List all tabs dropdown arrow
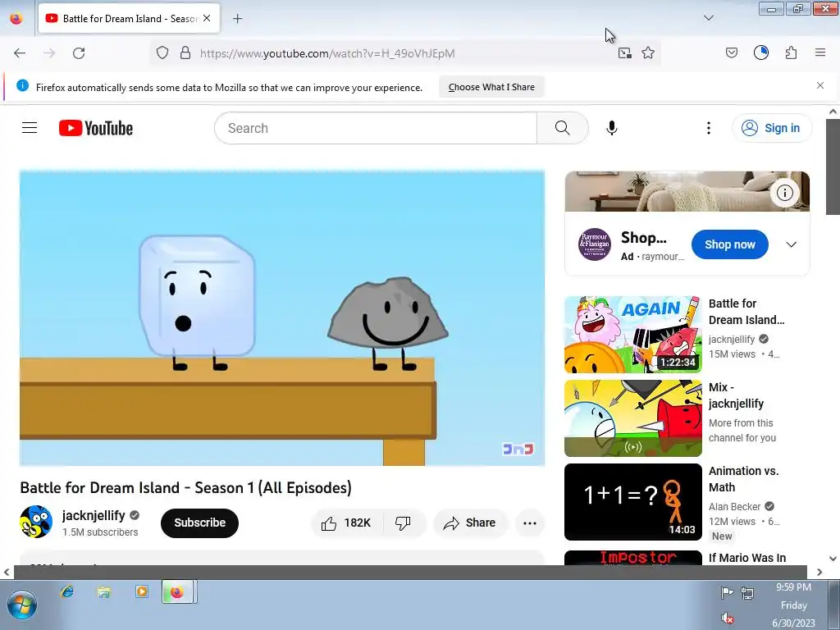 click(x=709, y=18)
